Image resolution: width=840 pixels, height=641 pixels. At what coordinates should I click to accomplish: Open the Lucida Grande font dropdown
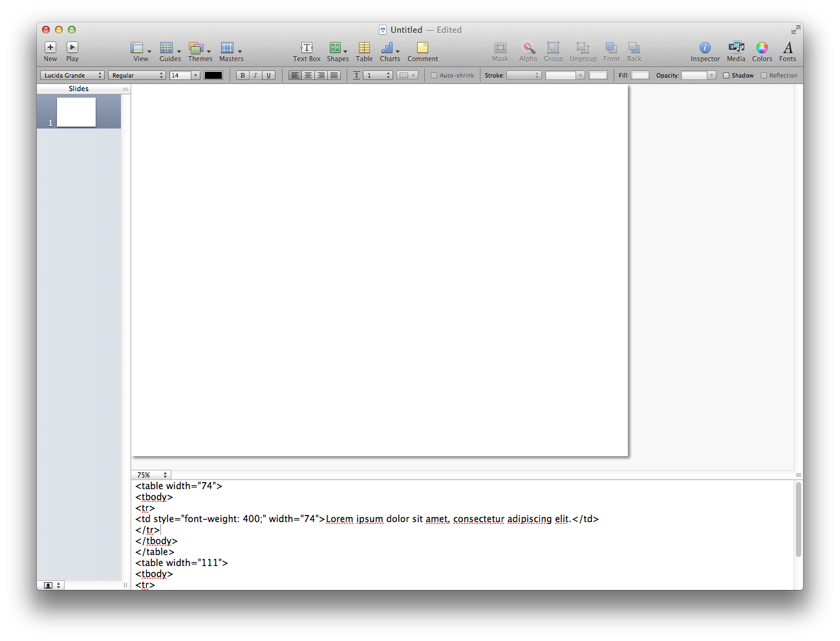tap(72, 76)
